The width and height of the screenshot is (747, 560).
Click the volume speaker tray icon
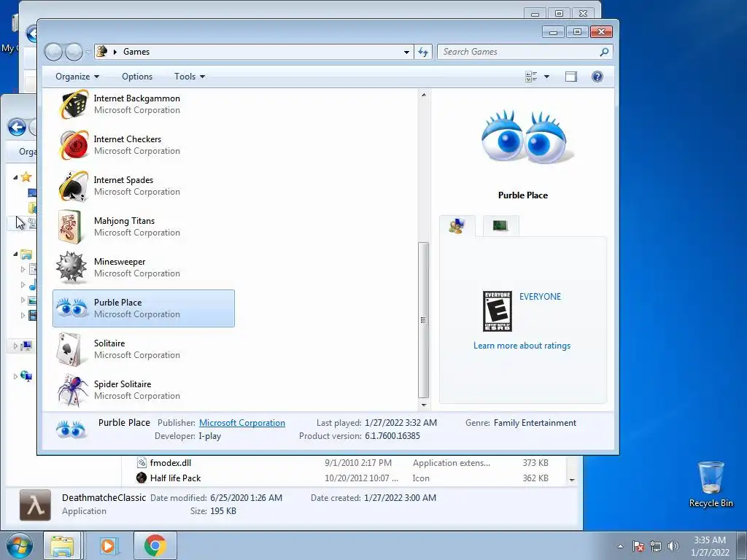click(673, 546)
